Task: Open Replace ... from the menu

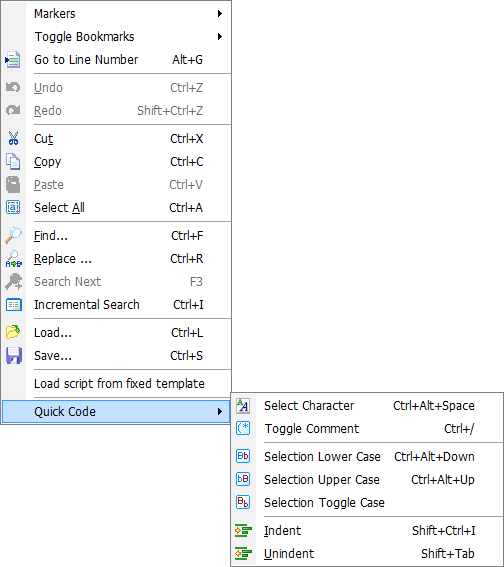Action: click(x=116, y=259)
